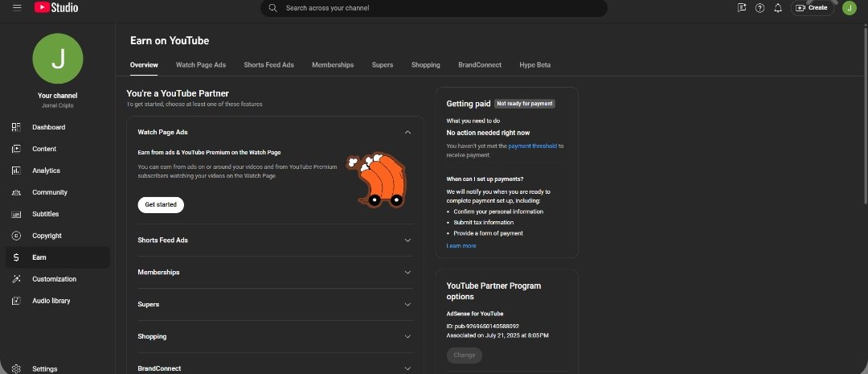868x374 pixels.
Task: Click the Copyright circle icon
Action: coord(16,236)
